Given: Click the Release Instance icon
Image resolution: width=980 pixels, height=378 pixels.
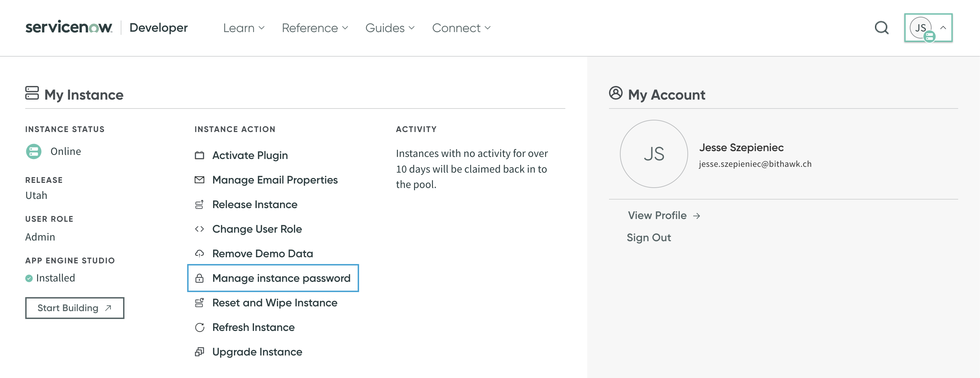Looking at the screenshot, I should (199, 205).
